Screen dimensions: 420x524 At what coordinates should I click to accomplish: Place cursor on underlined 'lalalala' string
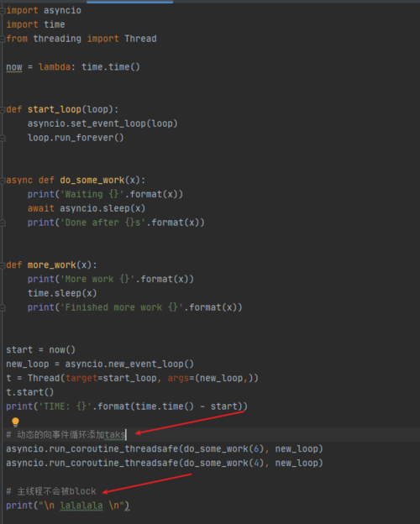click(x=81, y=506)
